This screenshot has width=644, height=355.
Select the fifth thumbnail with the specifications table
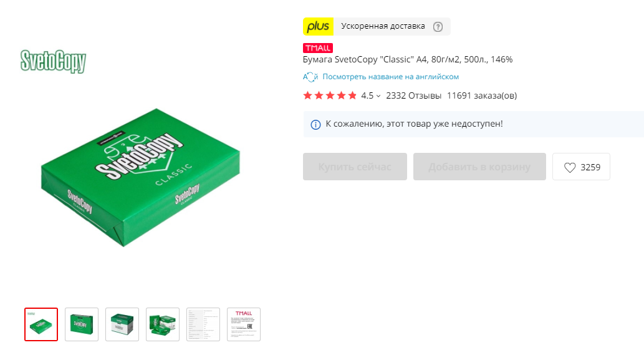pyautogui.click(x=203, y=324)
